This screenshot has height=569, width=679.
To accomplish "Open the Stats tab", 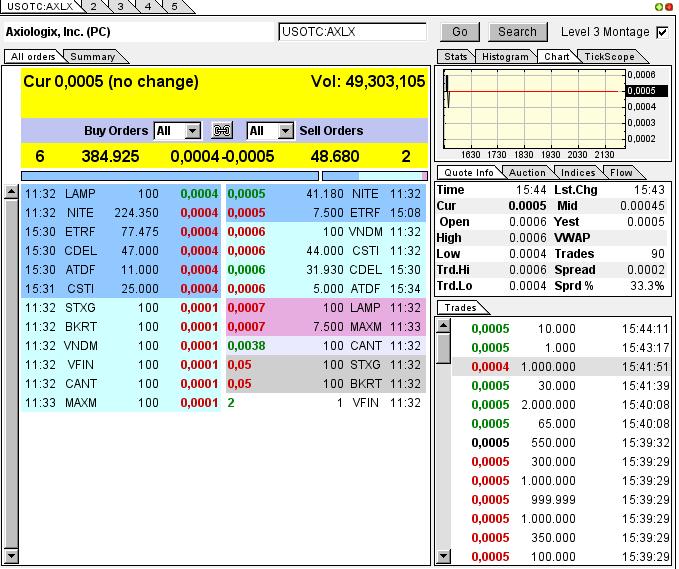I will click(456, 57).
